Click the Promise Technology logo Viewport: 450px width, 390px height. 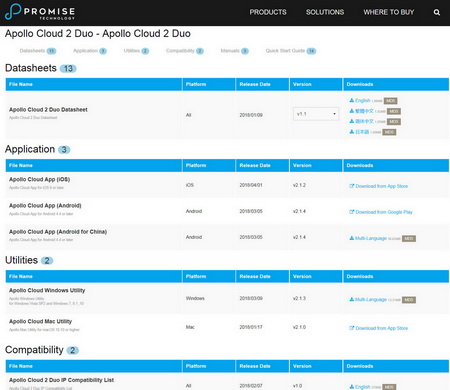coord(40,12)
